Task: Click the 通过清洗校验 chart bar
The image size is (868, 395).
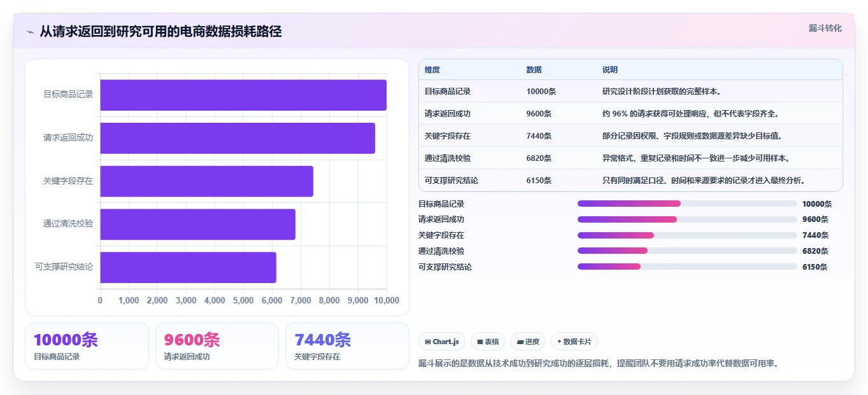Action: 197,224
